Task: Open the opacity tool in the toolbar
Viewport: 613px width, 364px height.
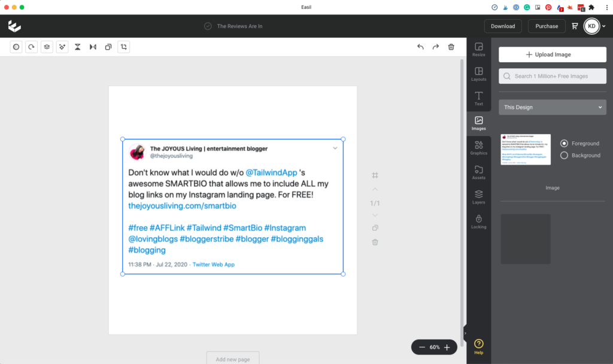Action: click(16, 47)
